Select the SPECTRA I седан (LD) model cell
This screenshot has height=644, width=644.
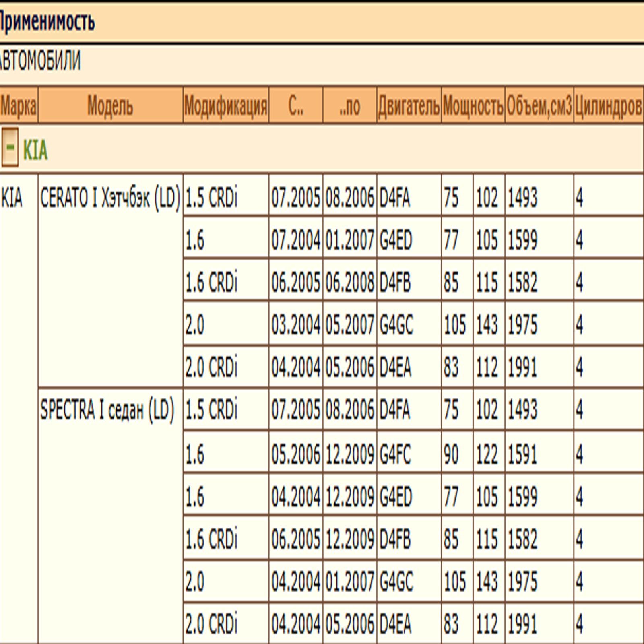pos(107,410)
